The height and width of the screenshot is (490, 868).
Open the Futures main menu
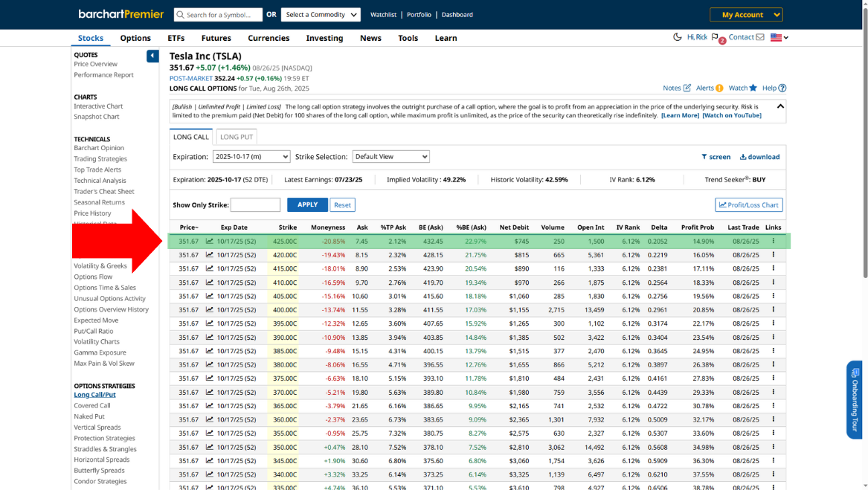pos(216,38)
